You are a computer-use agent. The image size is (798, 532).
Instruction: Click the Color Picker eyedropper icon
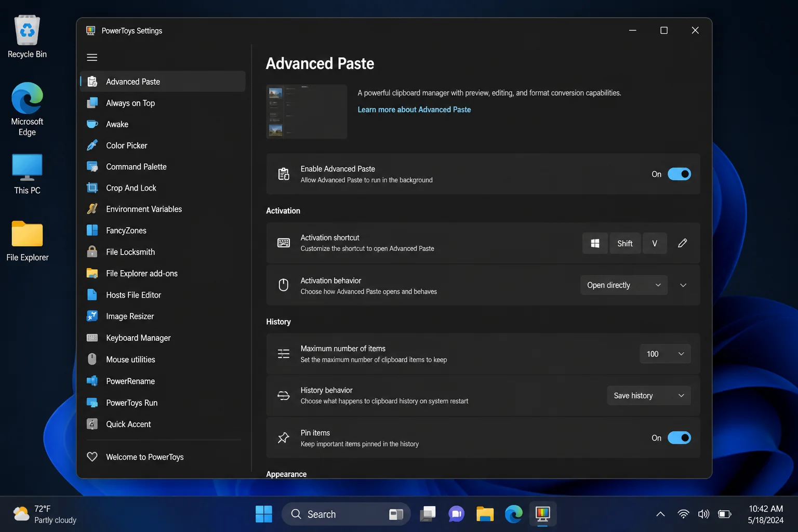click(92, 145)
